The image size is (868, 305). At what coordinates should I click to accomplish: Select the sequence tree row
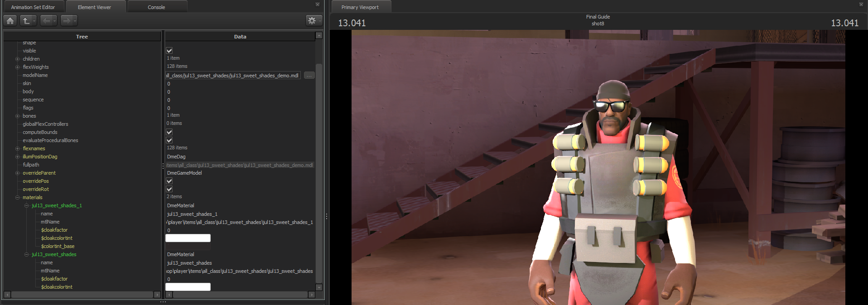(33, 100)
